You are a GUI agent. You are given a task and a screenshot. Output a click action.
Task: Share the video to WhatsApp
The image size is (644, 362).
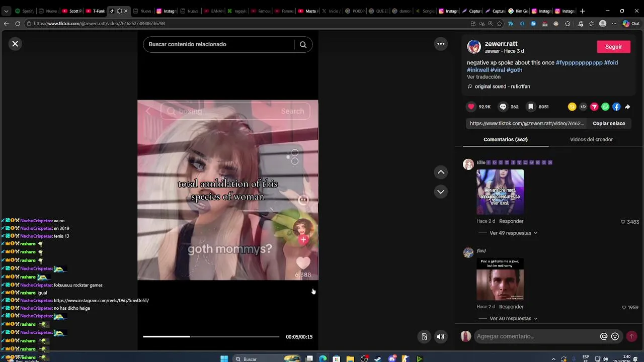(x=605, y=107)
